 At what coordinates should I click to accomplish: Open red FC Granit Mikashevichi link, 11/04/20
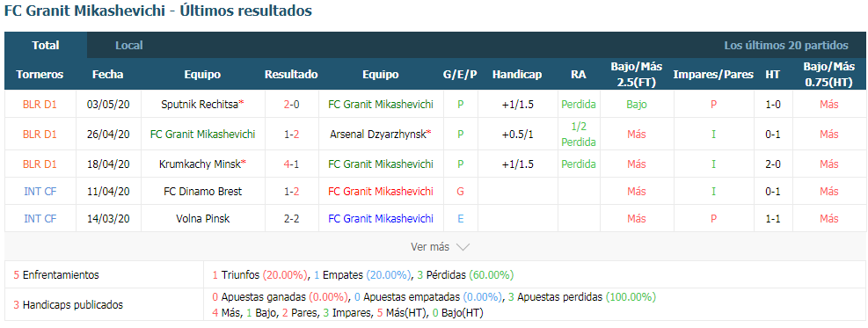(381, 192)
